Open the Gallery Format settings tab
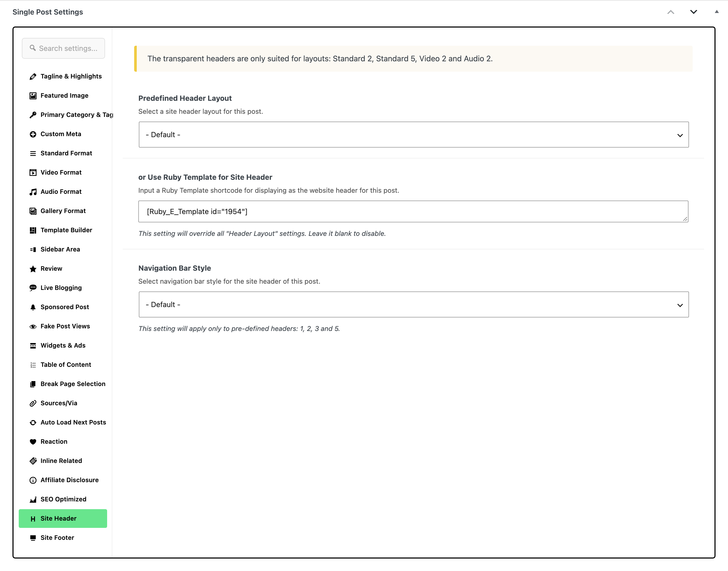This screenshot has width=728, height=571. pyautogui.click(x=63, y=211)
